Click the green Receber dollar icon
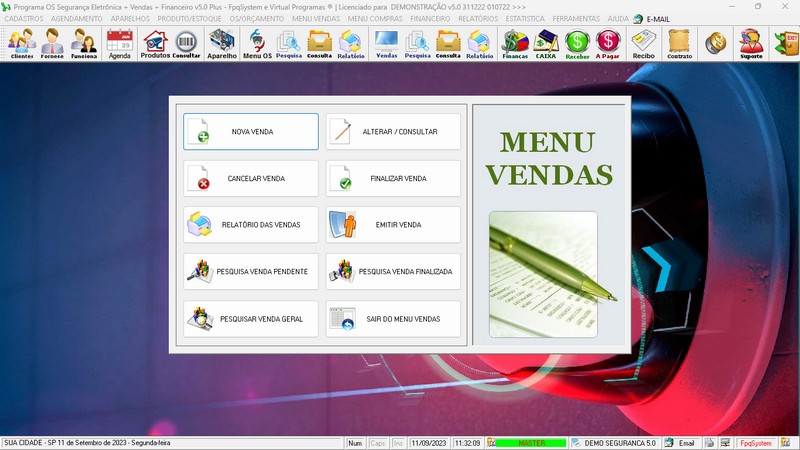The width and height of the screenshot is (800, 450). tap(577, 43)
